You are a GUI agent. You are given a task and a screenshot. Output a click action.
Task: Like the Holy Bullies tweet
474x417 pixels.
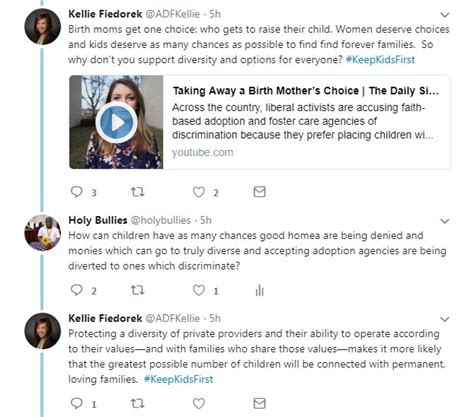(x=199, y=290)
